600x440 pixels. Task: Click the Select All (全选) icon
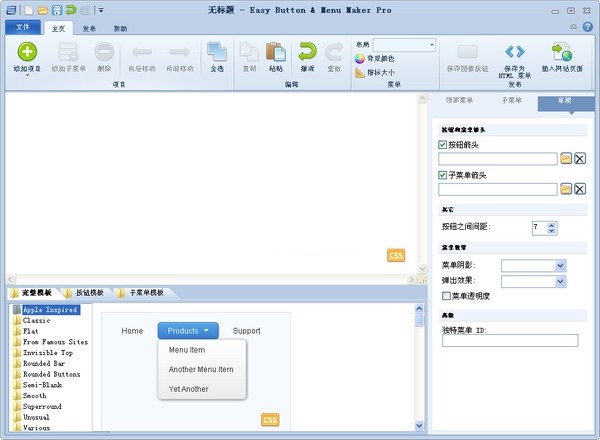(x=216, y=52)
